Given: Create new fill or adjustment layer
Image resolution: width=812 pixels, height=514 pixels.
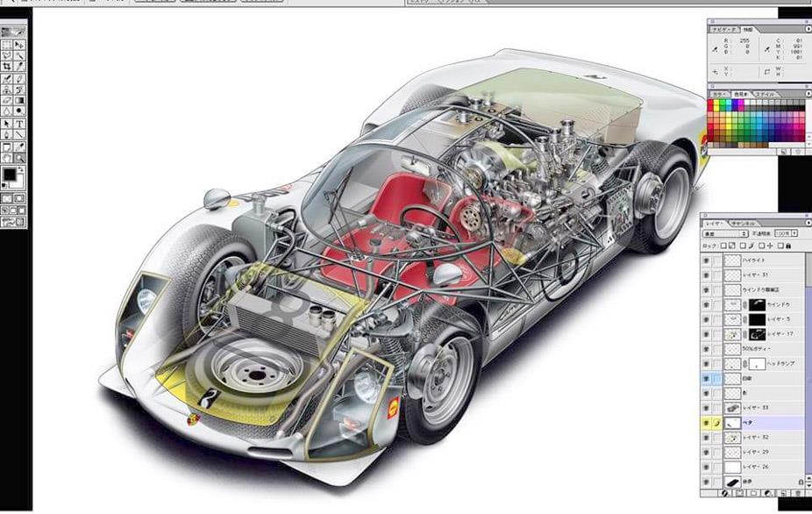Looking at the screenshot, I should [768, 494].
